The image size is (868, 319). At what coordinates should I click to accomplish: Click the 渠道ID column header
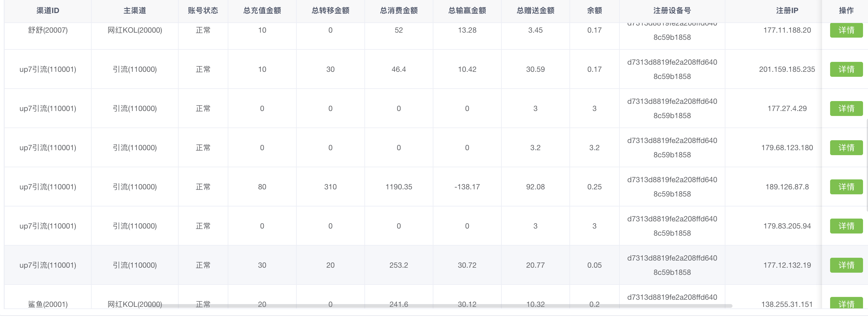[48, 11]
